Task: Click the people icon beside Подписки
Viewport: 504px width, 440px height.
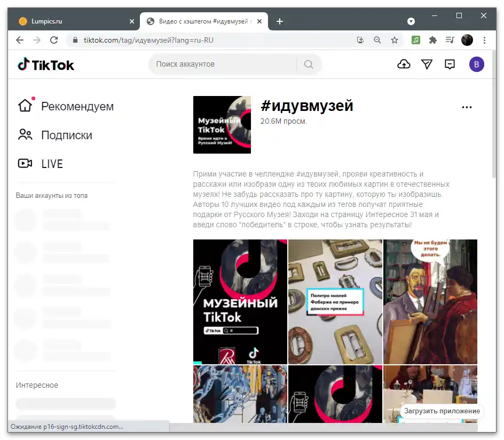Action: click(x=25, y=134)
